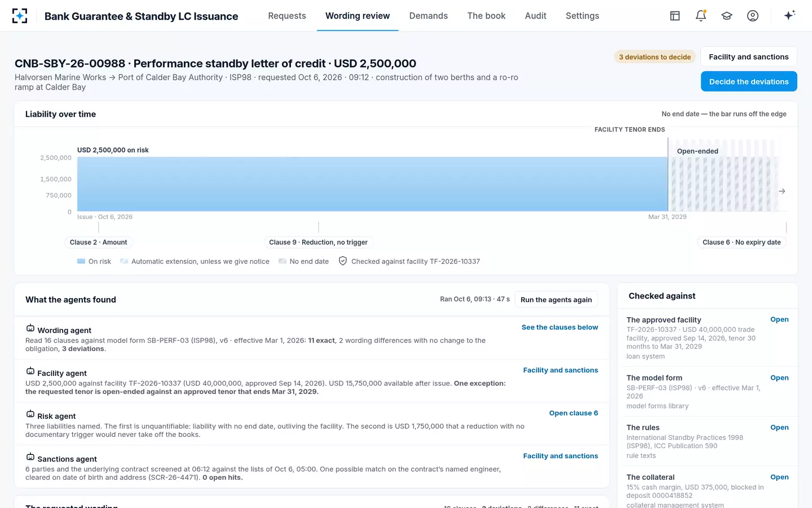Click the Wording agent robot icon
Viewport: 812px width, 508px height.
tap(30, 328)
